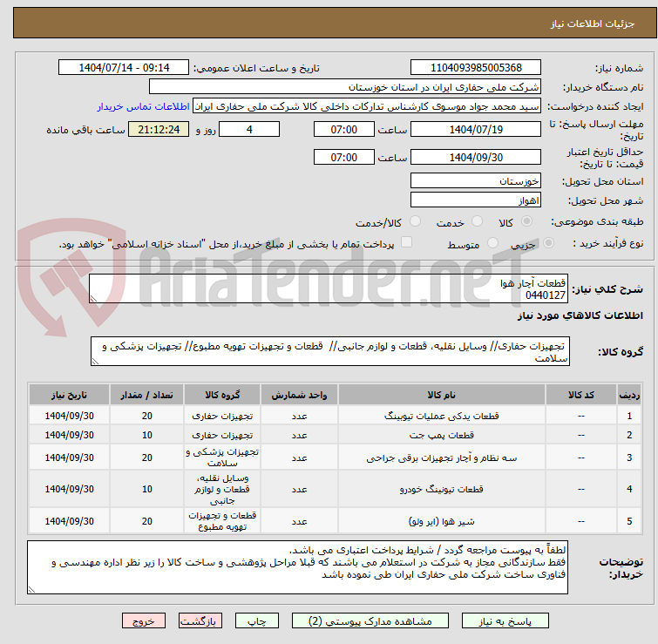Viewport: 658px width, 644px height.
Task: Click the تاریخ نیاز column header
Action: [69, 395]
